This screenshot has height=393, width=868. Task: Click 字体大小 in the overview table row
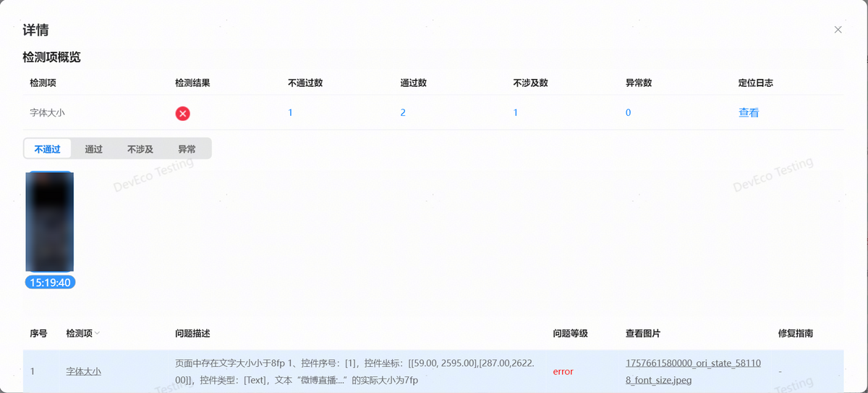point(48,113)
